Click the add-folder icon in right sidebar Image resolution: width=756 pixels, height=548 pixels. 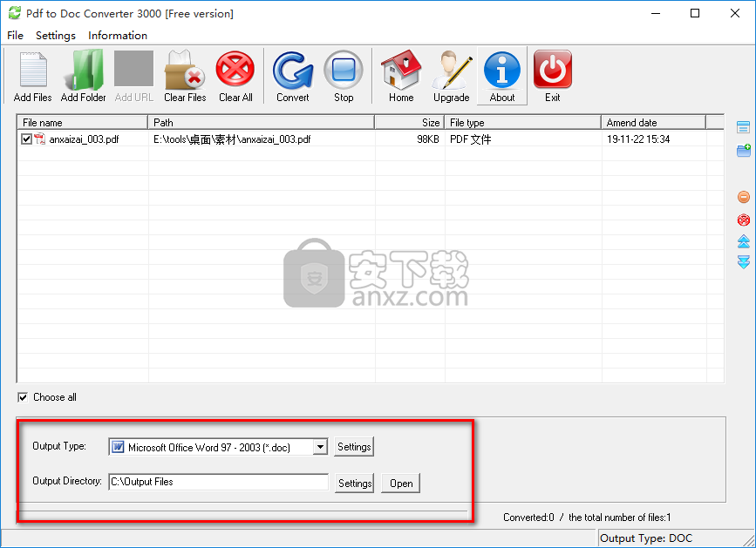tap(744, 150)
